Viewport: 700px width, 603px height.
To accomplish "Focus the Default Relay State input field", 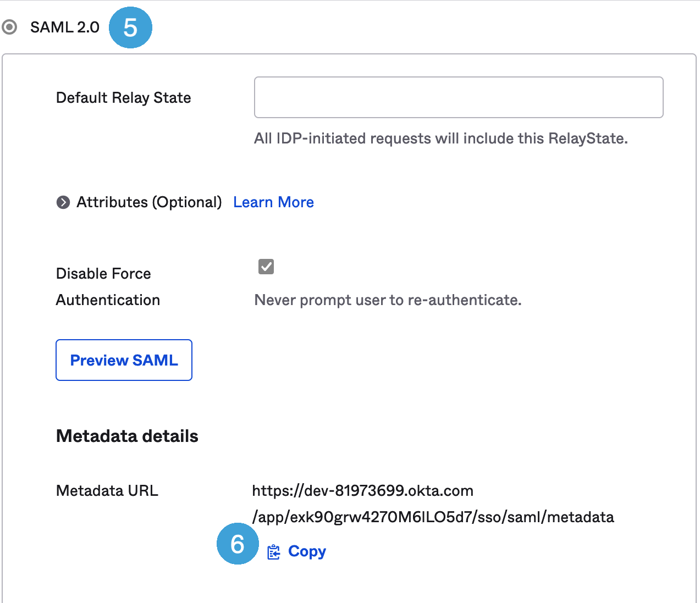I will (x=458, y=97).
